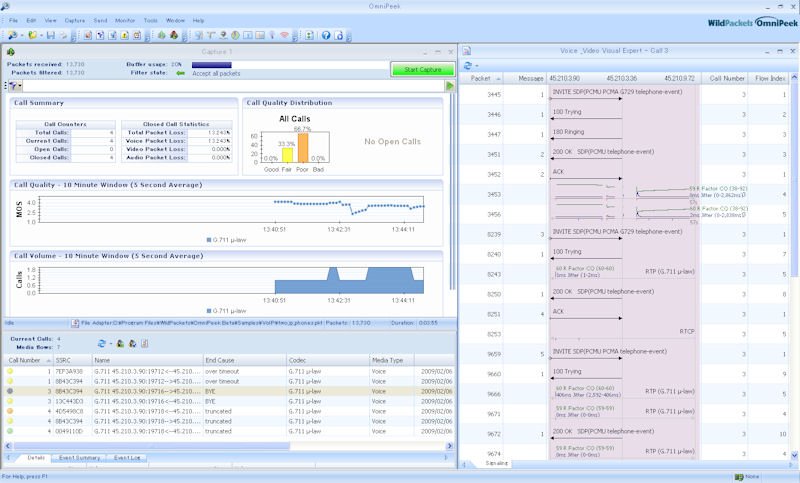Click the New Capture magnifier icon
Viewport: 800px width, 483px height.
point(12,35)
